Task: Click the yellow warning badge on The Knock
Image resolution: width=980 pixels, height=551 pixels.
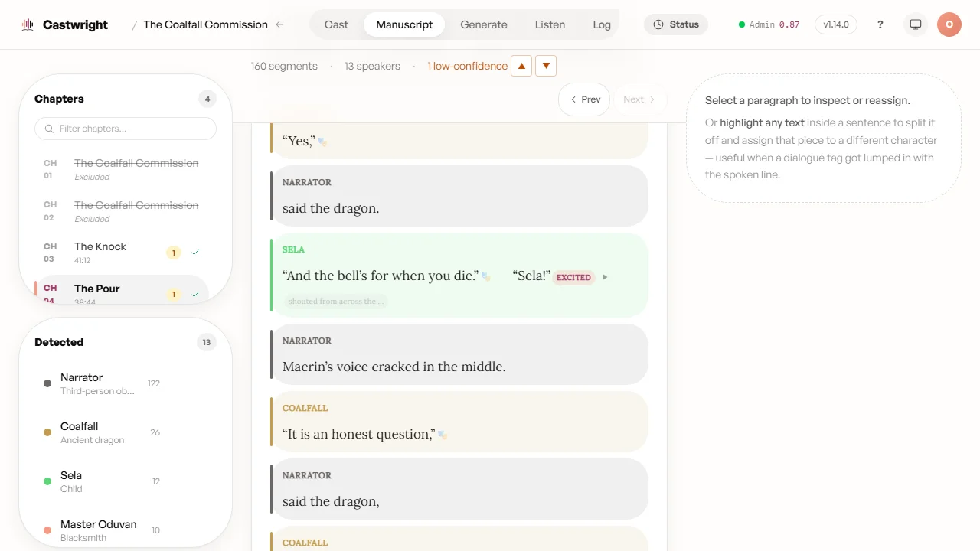Action: (174, 253)
